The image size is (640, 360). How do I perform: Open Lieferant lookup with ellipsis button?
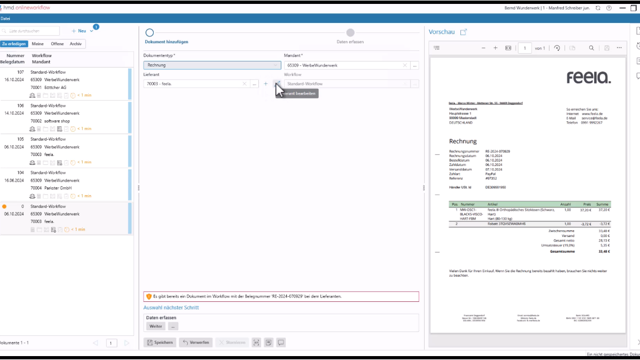click(254, 84)
